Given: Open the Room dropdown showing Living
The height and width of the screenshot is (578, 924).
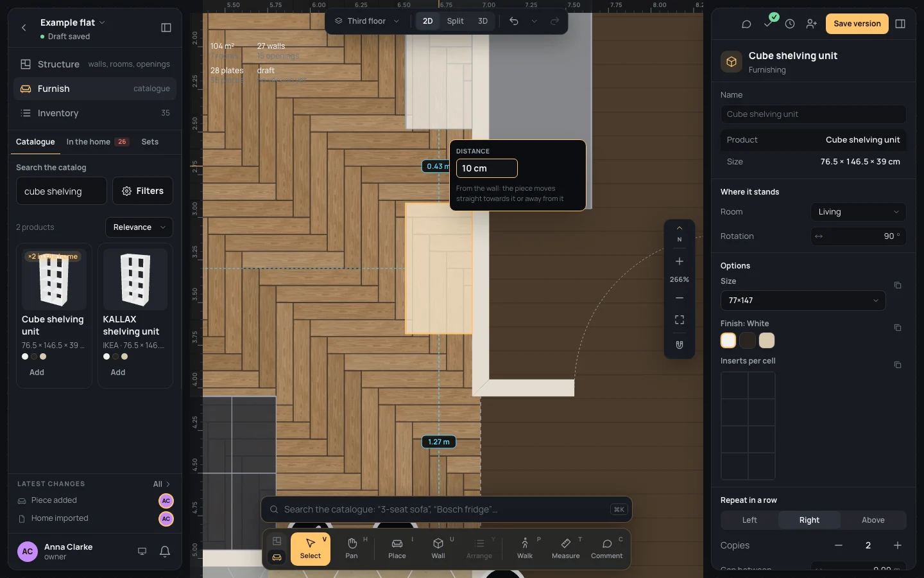Looking at the screenshot, I should tap(858, 212).
